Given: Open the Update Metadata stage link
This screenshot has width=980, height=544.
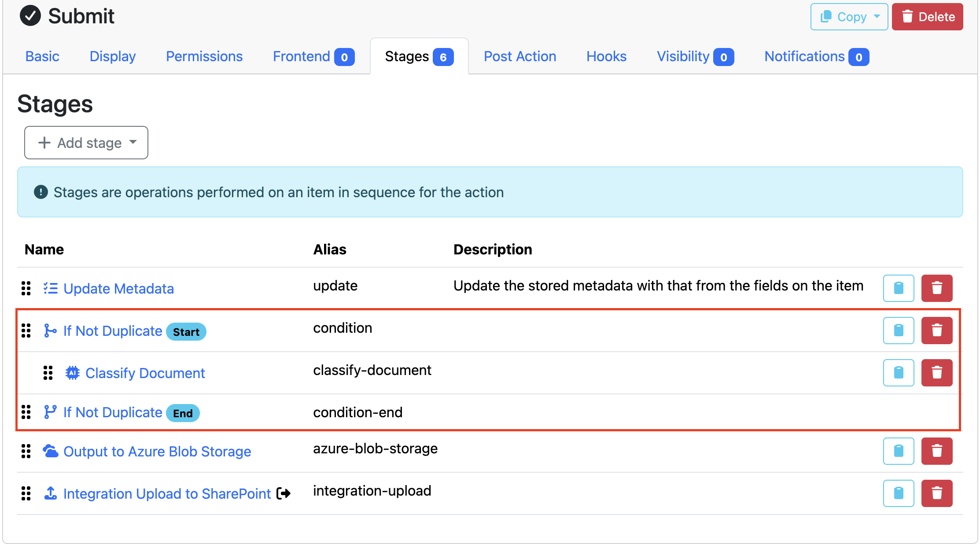Looking at the screenshot, I should 119,288.
